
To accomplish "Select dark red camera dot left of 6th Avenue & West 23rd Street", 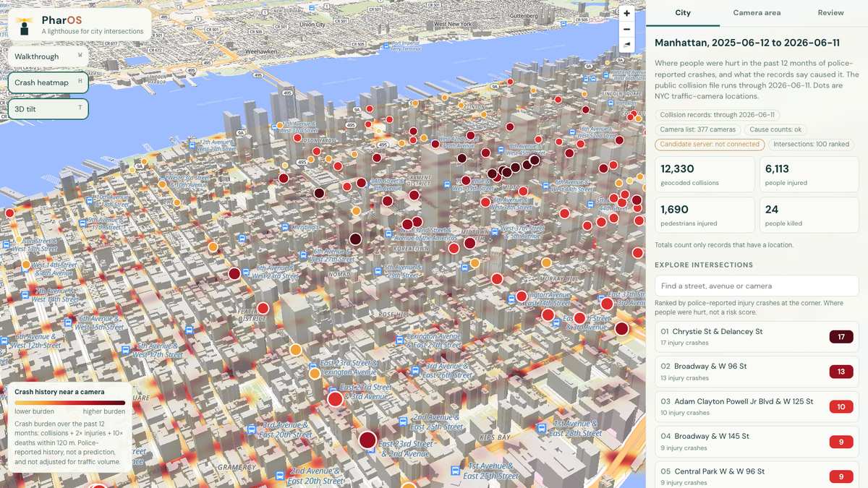I will tap(234, 274).
